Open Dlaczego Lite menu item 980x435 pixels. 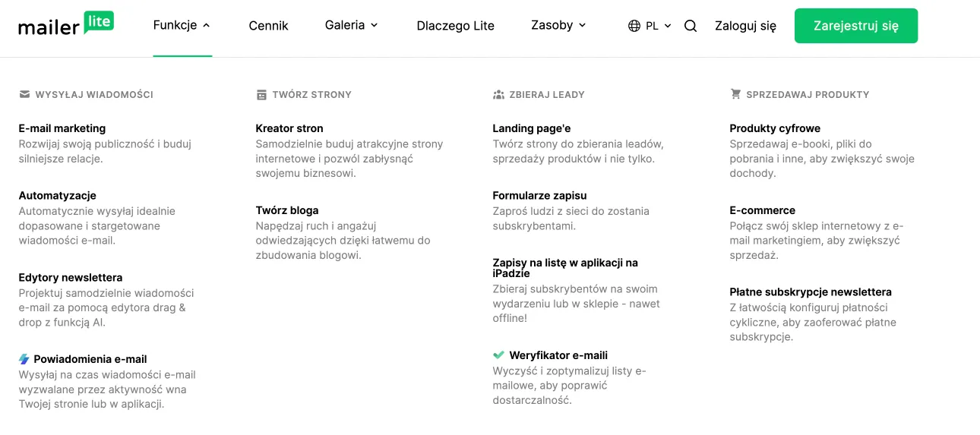pos(455,26)
